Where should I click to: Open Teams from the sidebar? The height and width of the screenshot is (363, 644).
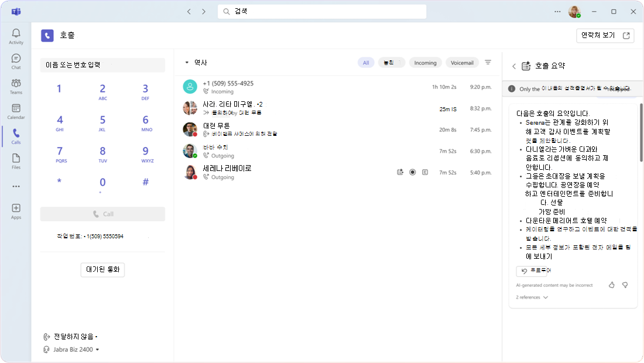16,86
